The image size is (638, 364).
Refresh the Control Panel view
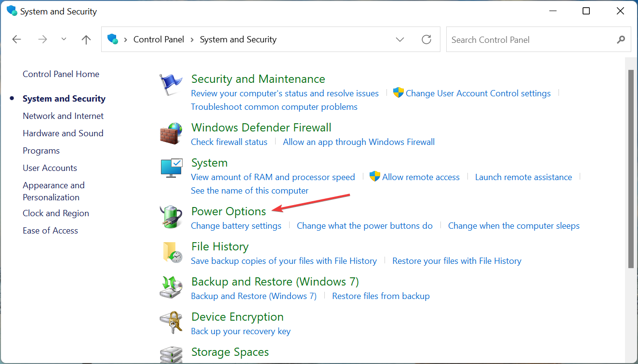[426, 39]
